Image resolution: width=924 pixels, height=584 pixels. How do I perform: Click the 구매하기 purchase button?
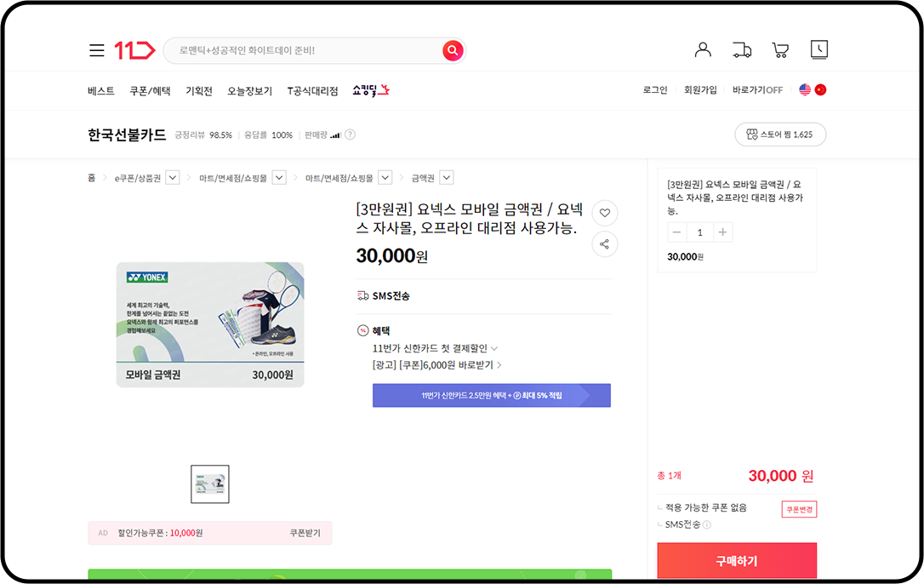pos(737,560)
